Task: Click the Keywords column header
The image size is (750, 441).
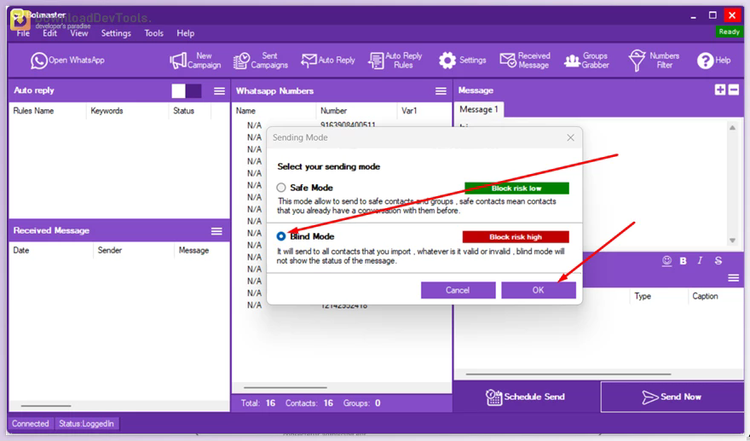Action: (x=107, y=110)
